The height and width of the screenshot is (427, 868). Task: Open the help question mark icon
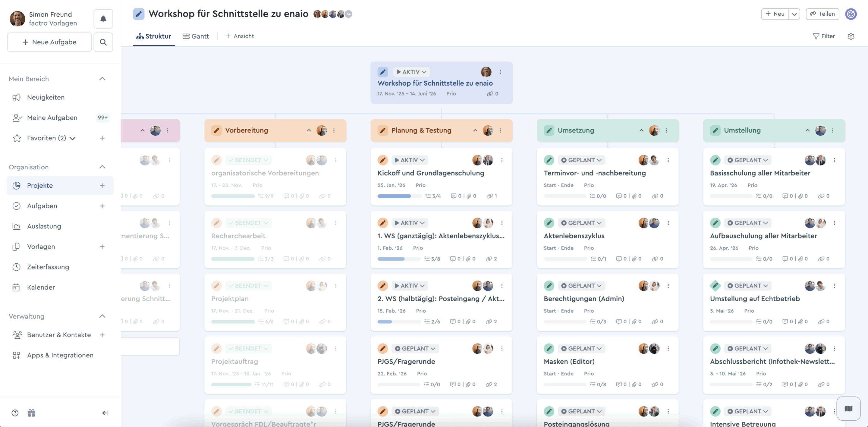(15, 413)
